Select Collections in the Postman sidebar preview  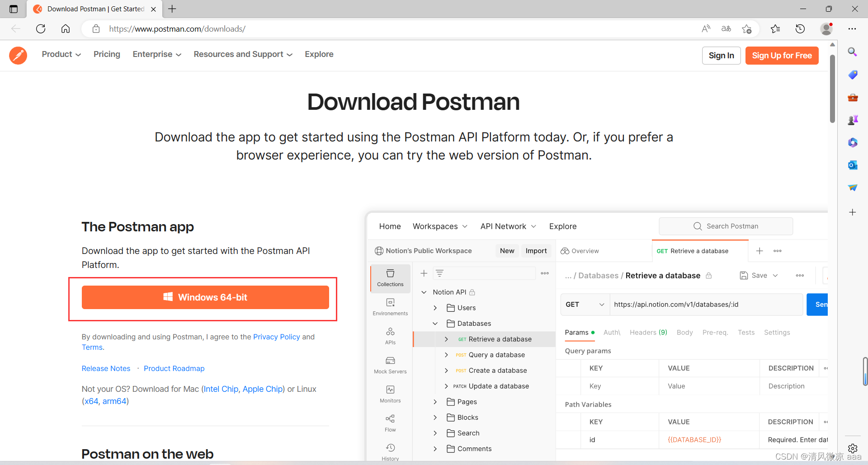click(390, 278)
